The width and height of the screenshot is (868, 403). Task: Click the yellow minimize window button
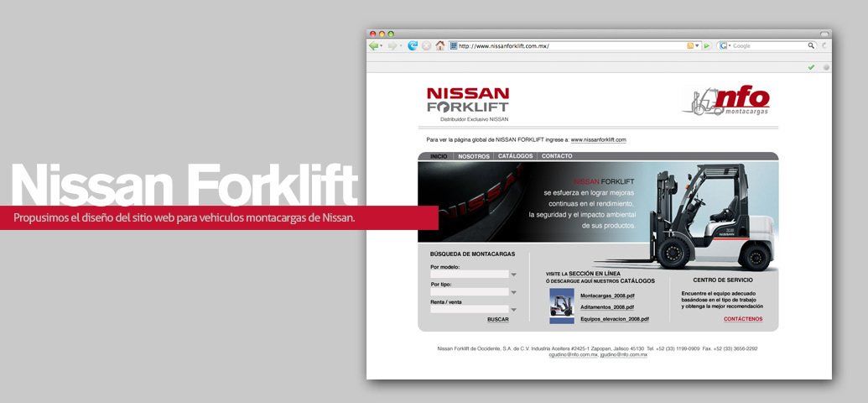(x=382, y=34)
